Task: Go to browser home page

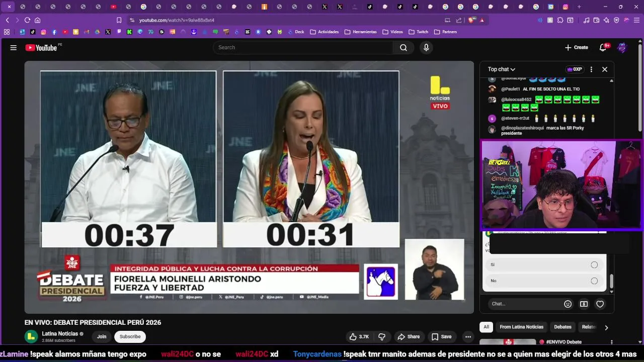Action: (37, 20)
